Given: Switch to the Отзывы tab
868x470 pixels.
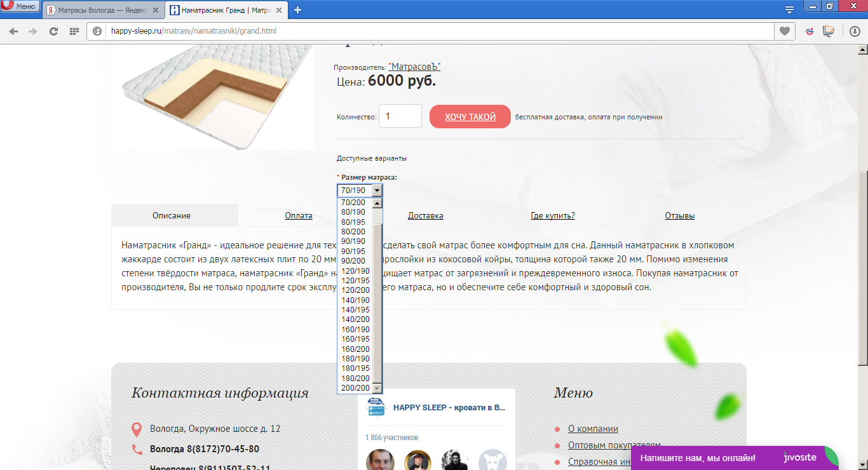Looking at the screenshot, I should click(x=680, y=216).
